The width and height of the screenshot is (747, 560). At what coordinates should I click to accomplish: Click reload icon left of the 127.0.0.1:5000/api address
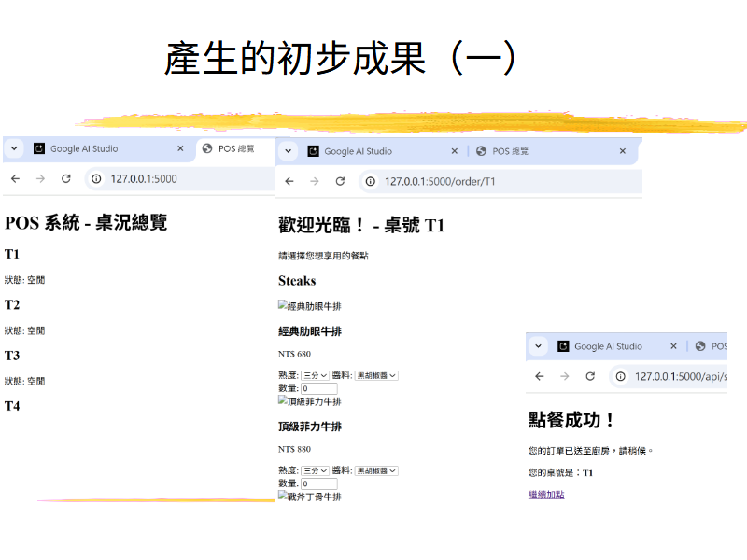click(590, 376)
